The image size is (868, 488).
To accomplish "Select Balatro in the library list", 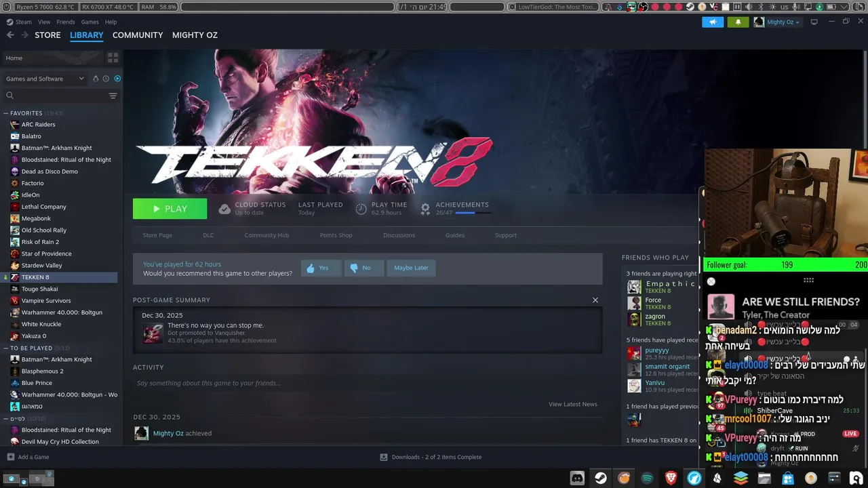I will 31,136.
